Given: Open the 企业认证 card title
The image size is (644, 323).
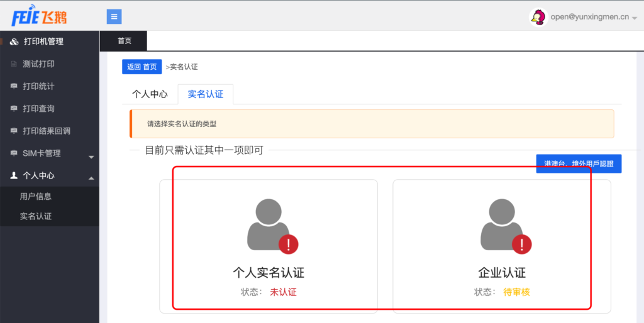Looking at the screenshot, I should 502,273.
